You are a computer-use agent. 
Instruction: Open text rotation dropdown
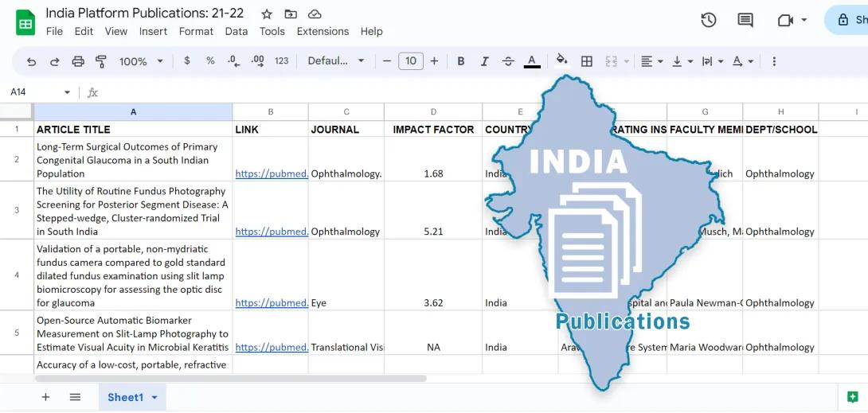point(743,61)
